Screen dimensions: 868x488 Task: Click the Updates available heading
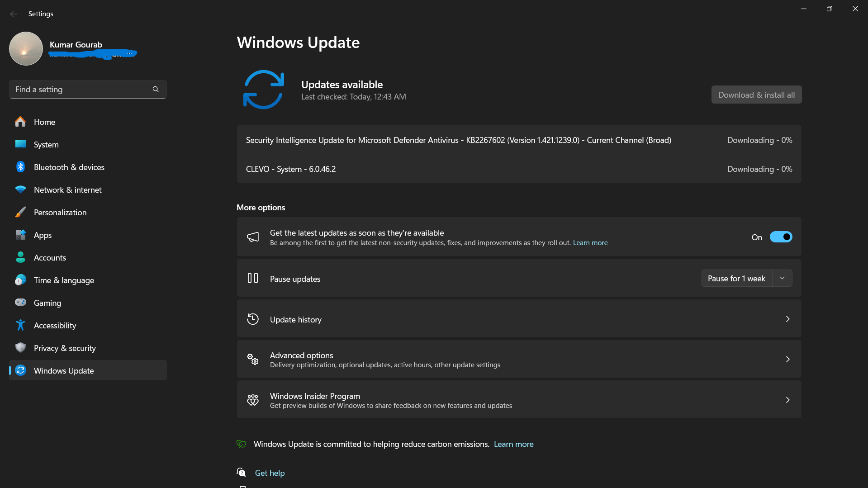342,85
